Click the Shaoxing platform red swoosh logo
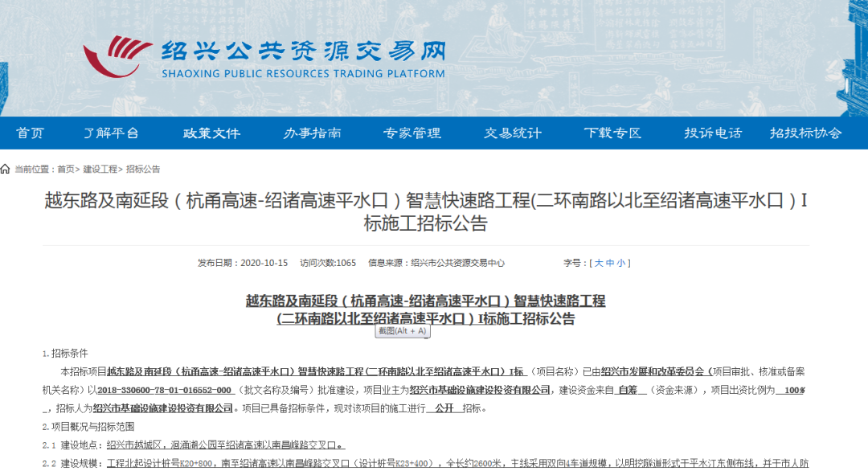This screenshot has height=475, width=868. click(x=117, y=56)
